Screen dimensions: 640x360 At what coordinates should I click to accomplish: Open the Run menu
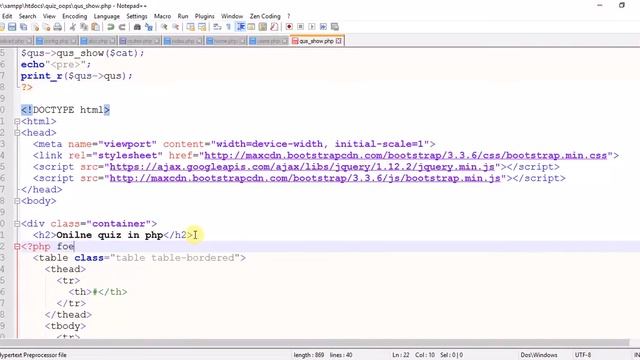(183, 16)
